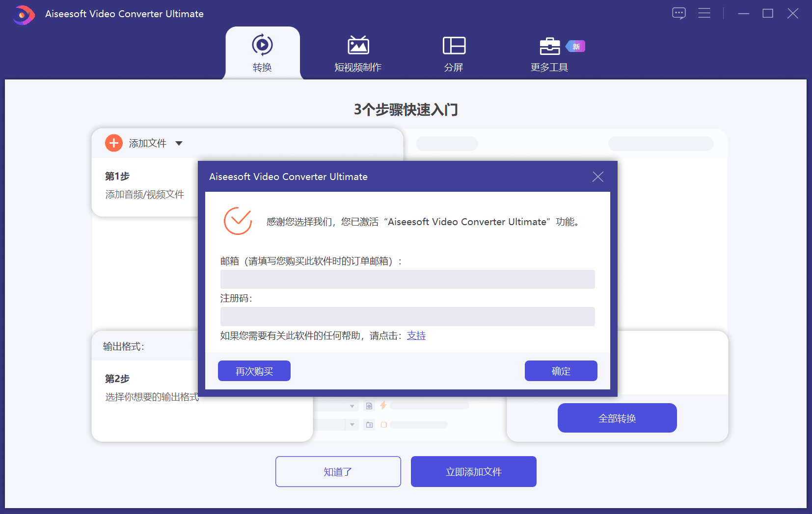Image resolution: width=812 pixels, height=514 pixels.
Task: Close the main application window
Action: [793, 13]
